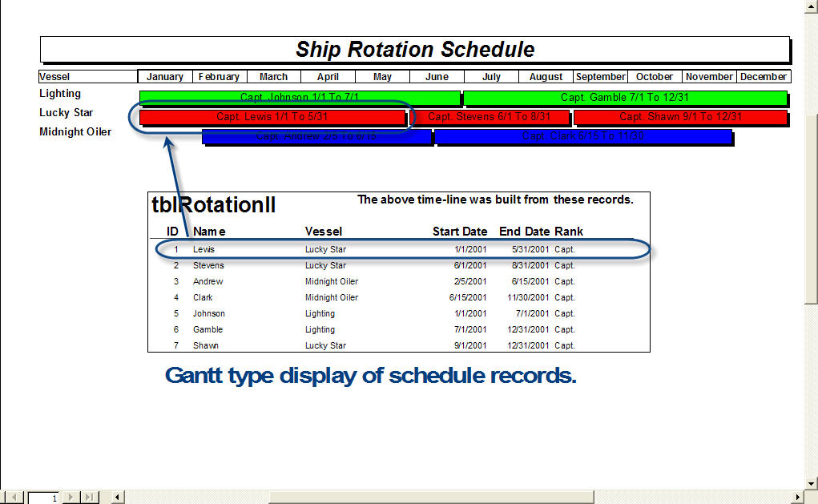Click the red Capt. Stevens 6/1 To 8/31 bar

click(489, 117)
